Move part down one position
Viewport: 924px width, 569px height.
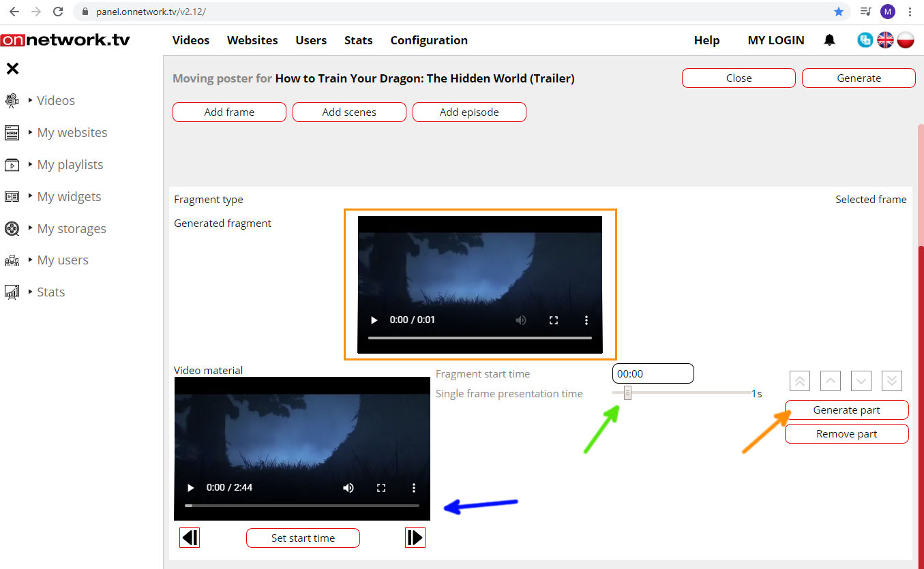pyautogui.click(x=861, y=381)
